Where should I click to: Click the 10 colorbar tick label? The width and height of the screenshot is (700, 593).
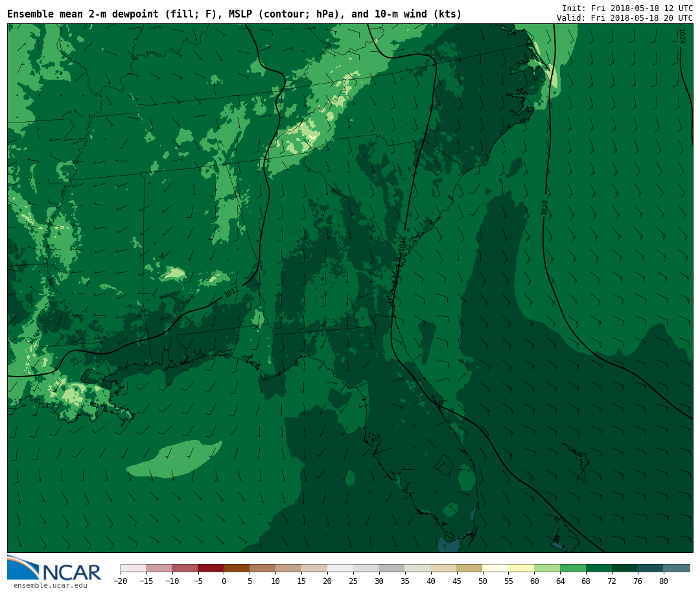click(x=276, y=581)
